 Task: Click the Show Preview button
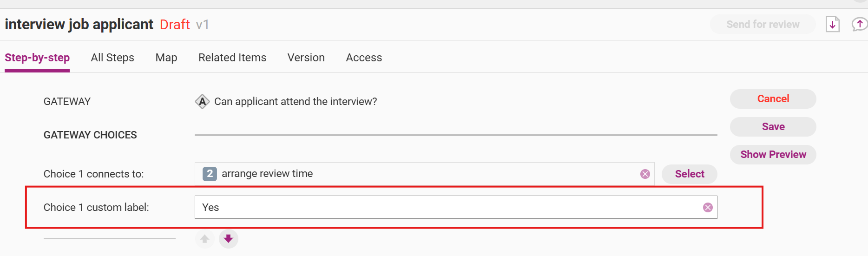[773, 155]
